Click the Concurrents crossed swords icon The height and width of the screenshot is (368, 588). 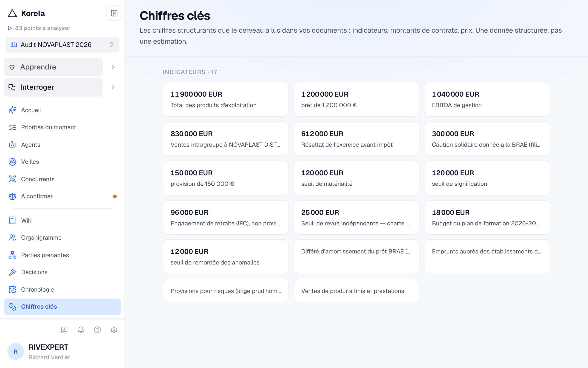tap(12, 179)
